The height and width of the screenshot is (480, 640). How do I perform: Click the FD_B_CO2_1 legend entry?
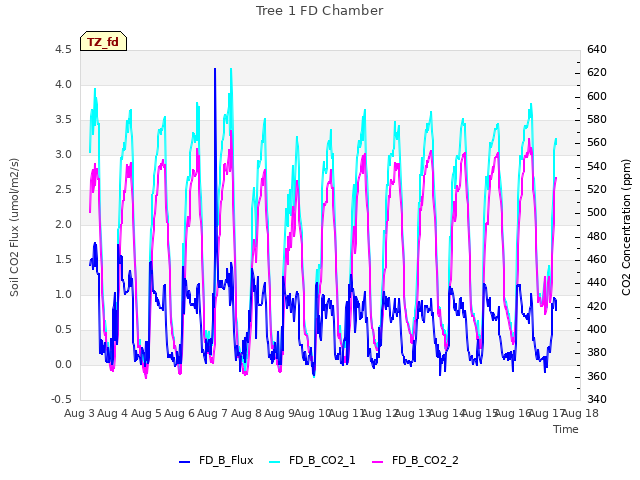(x=312, y=460)
